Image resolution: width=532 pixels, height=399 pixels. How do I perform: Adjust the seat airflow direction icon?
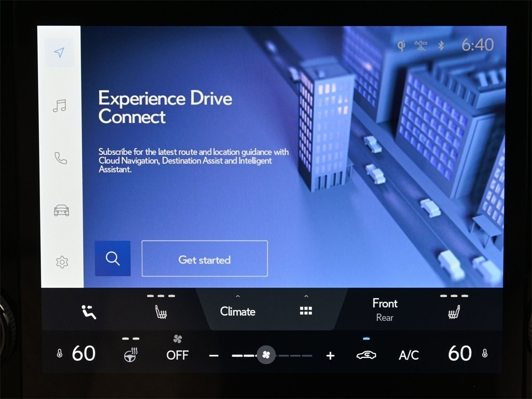(x=89, y=312)
